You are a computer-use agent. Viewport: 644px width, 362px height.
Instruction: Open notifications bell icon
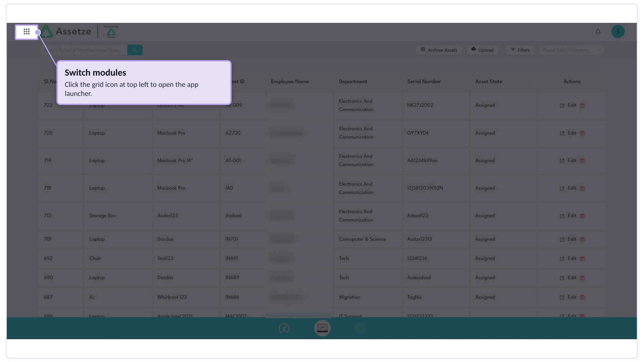[x=598, y=32]
